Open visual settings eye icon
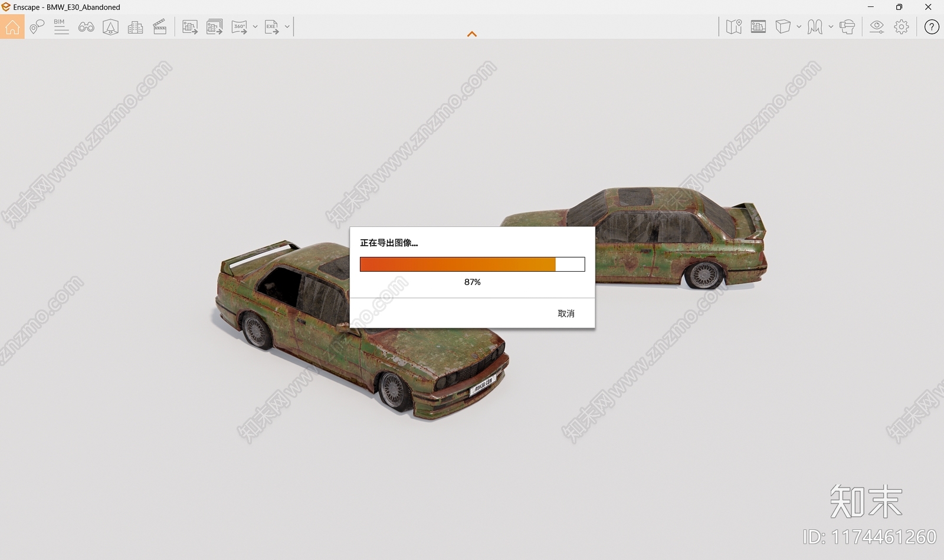Viewport: 944px width, 560px height. pyautogui.click(x=877, y=27)
